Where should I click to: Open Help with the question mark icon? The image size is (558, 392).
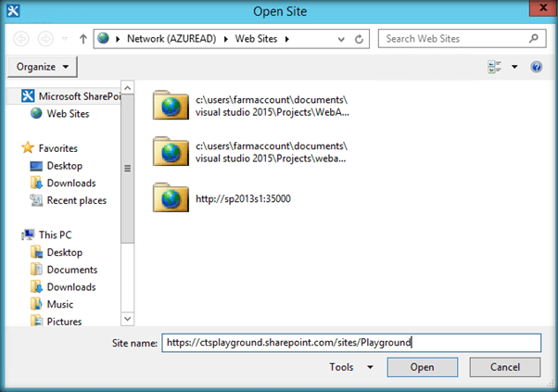point(536,67)
